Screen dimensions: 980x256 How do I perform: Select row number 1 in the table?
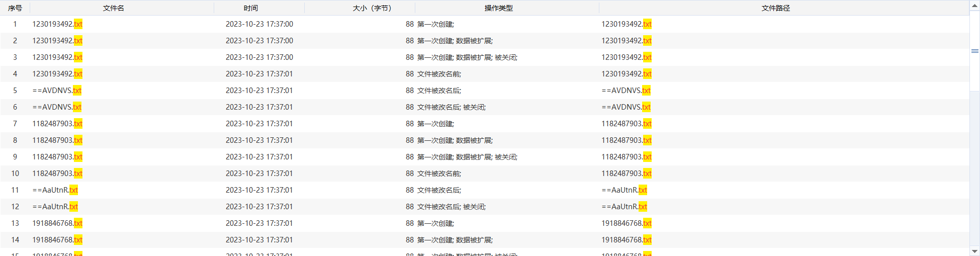click(15, 24)
